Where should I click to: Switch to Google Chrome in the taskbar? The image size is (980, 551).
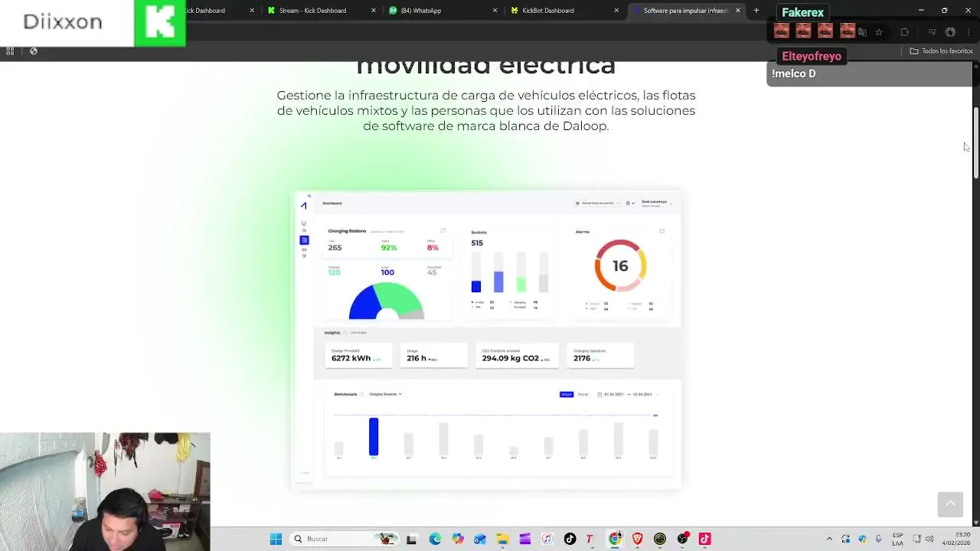[x=615, y=539]
